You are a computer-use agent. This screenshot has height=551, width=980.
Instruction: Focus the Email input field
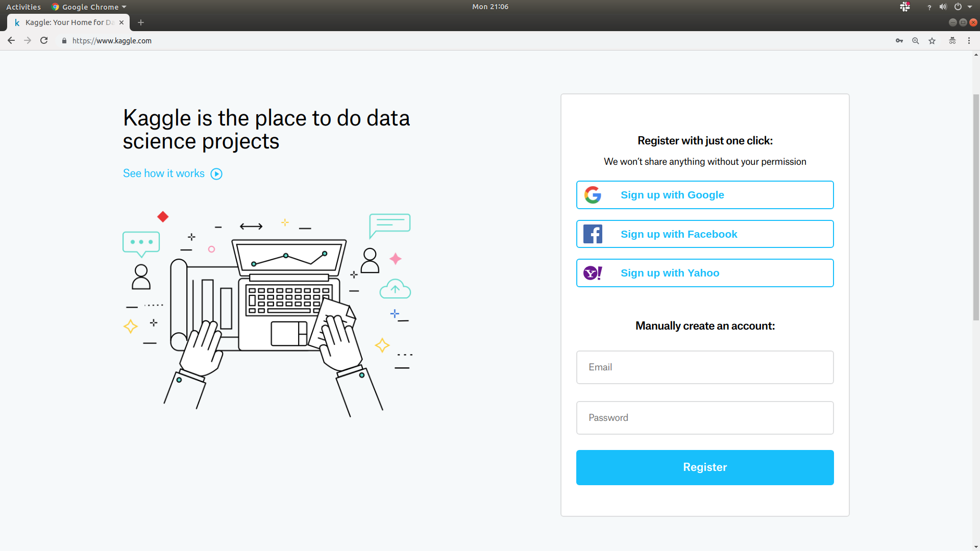[705, 367]
